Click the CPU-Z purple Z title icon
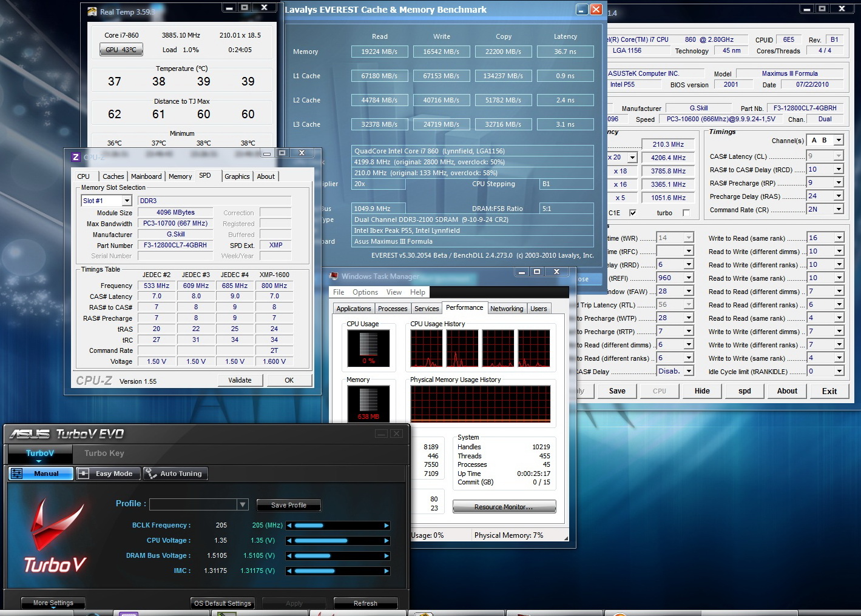861x616 pixels. pyautogui.click(x=75, y=157)
